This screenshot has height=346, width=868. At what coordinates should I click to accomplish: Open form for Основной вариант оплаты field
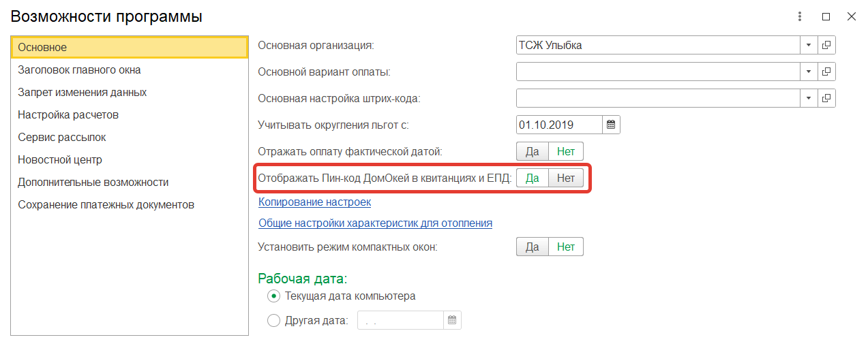[826, 72]
